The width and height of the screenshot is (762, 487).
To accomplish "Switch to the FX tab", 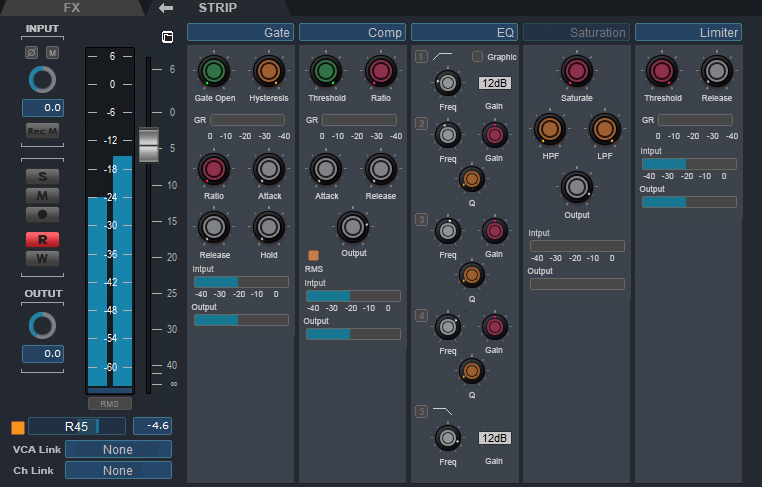I will coord(72,8).
